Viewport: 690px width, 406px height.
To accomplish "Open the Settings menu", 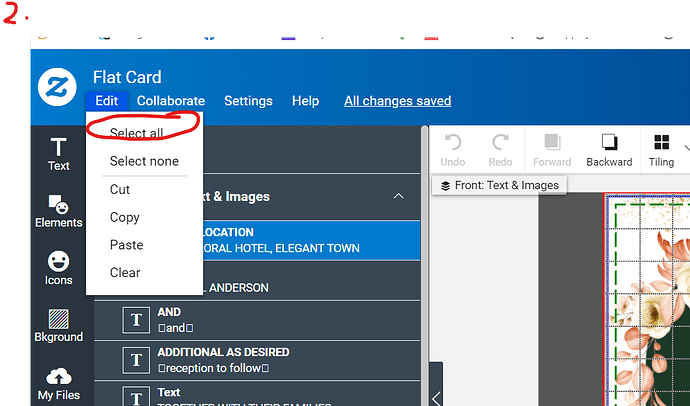I will (248, 101).
